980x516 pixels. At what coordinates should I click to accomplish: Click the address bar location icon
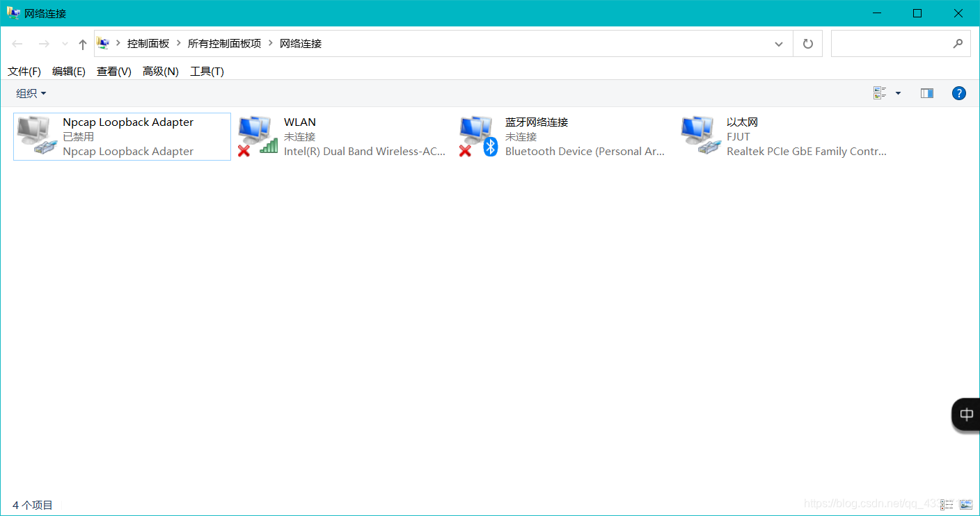pos(103,43)
